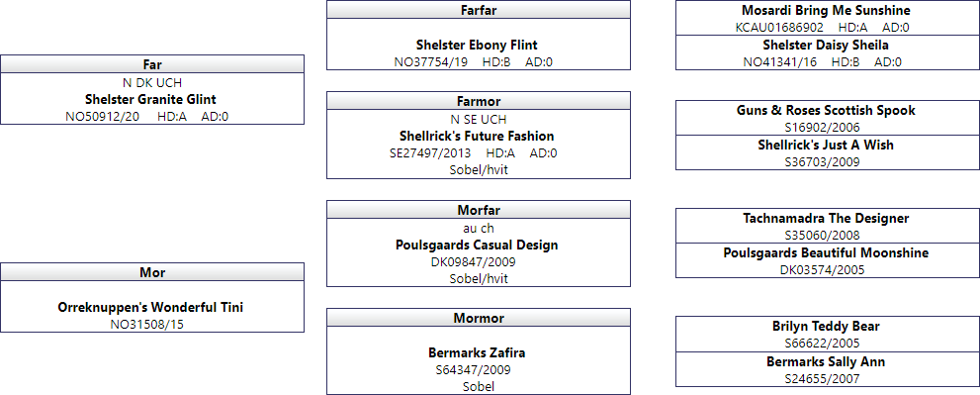Open Shellrick's Just A Wish
The image size is (980, 395).
coord(827,145)
